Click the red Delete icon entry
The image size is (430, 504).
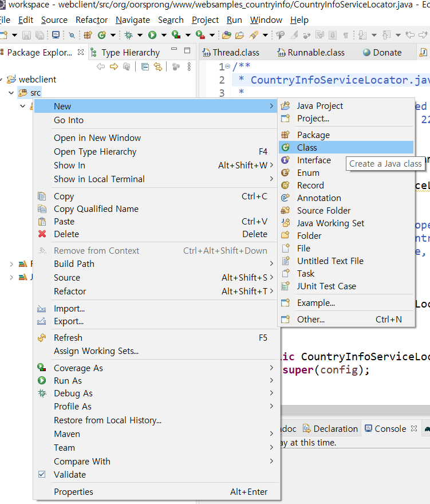click(x=42, y=234)
